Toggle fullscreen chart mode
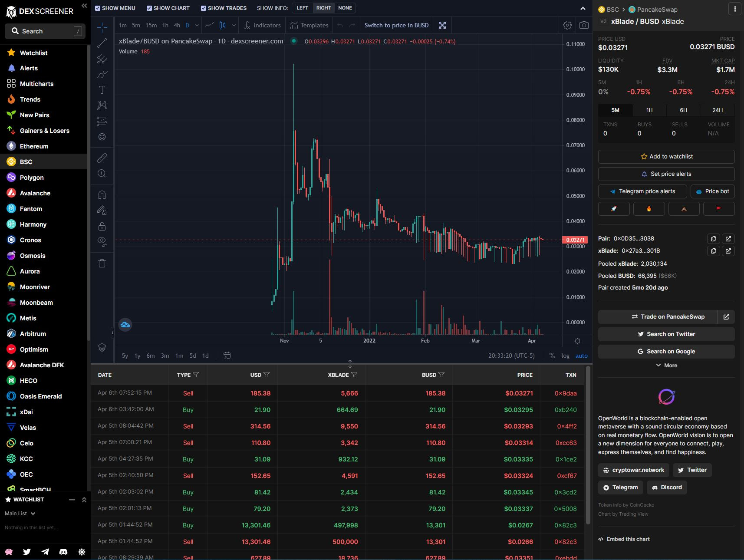This screenshot has height=560, width=744. [x=442, y=25]
